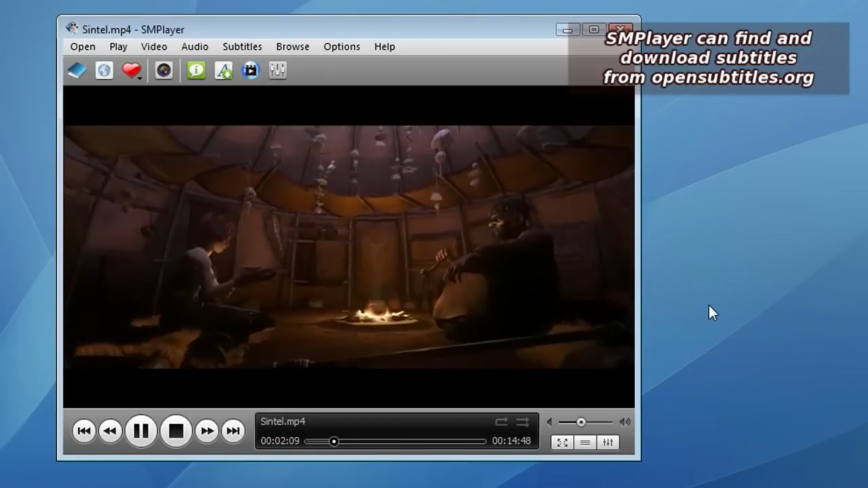Open the green file information icon
Image resolution: width=868 pixels, height=488 pixels.
(196, 71)
